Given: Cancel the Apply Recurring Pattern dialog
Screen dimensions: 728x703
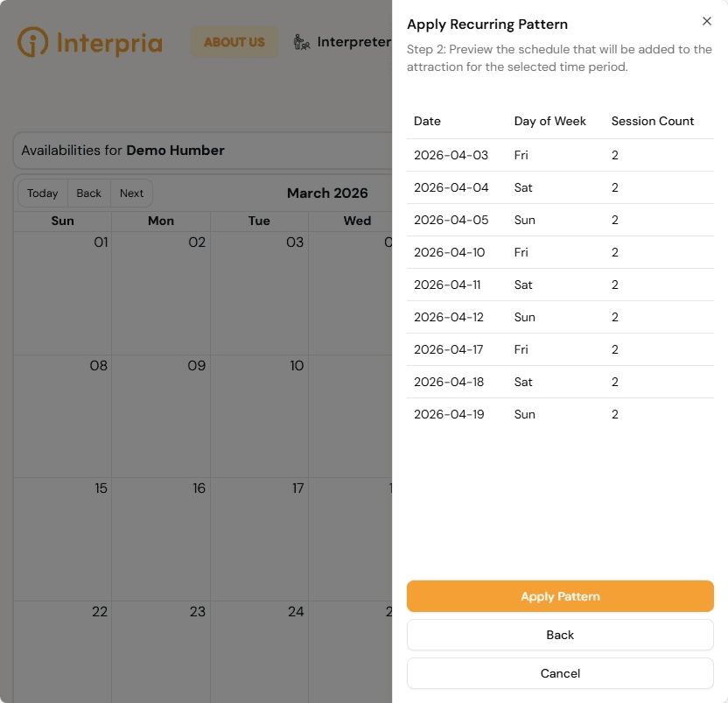Looking at the screenshot, I should (560, 673).
